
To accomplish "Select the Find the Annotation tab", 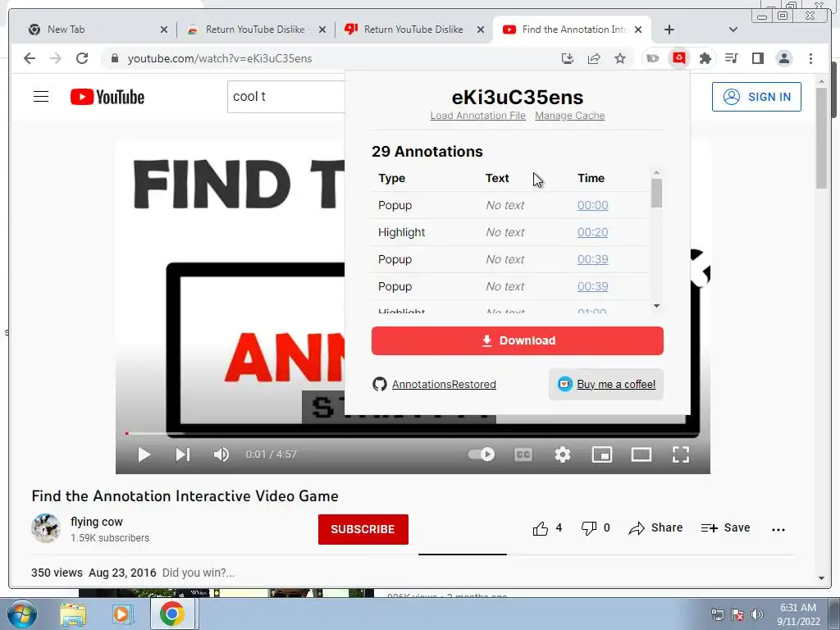I will pyautogui.click(x=572, y=30).
